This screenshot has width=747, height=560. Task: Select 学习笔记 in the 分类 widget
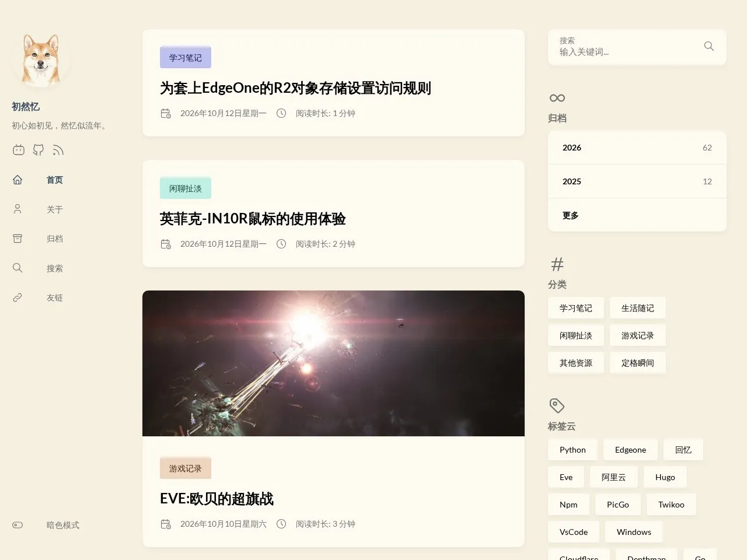pos(576,308)
